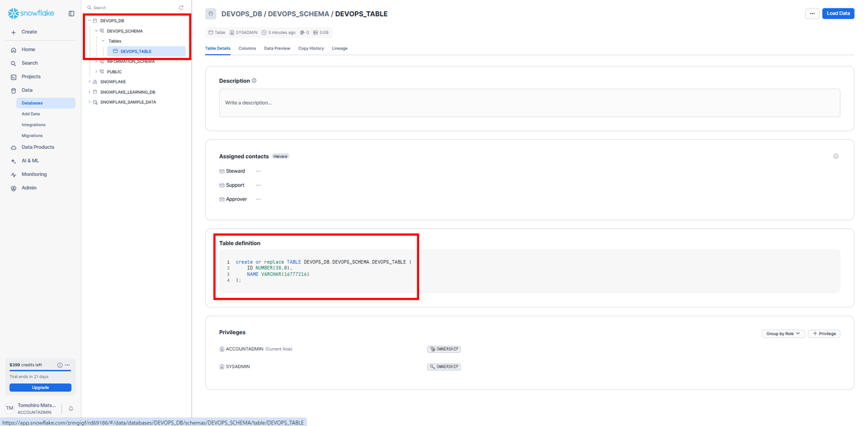Click the Upgrade button
Image resolution: width=868 pixels, height=426 pixels.
click(40, 388)
